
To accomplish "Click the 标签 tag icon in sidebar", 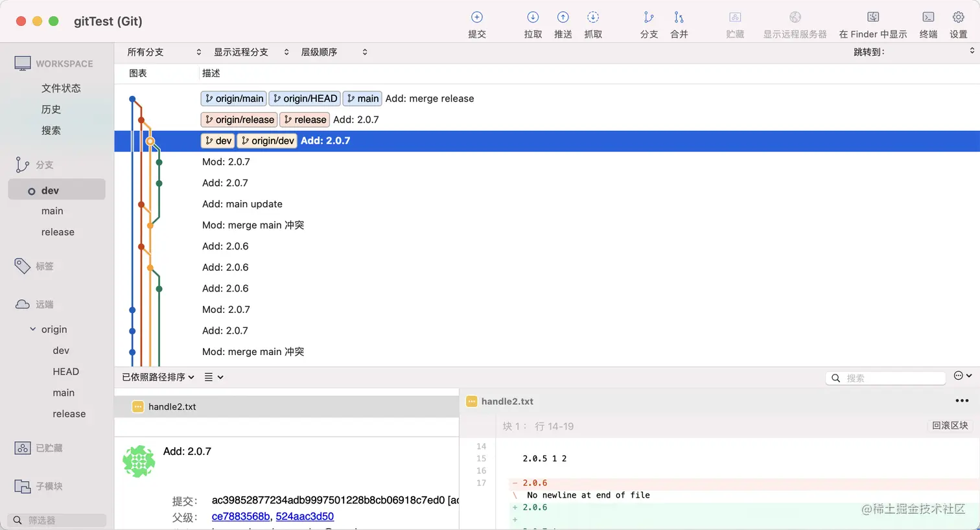I will pyautogui.click(x=22, y=266).
